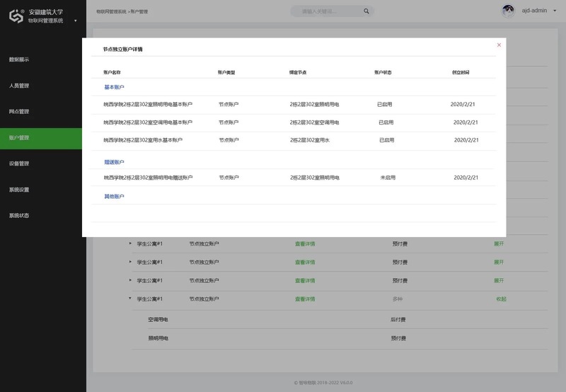Go to 数据展示 in the sidebar
This screenshot has width=566, height=392.
pos(19,59)
